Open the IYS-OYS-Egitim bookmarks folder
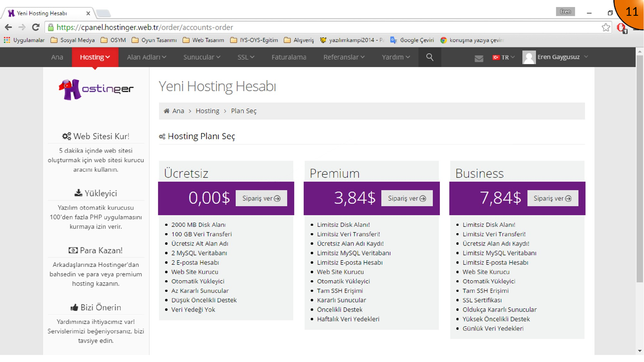The width and height of the screenshot is (644, 362). [x=254, y=40]
